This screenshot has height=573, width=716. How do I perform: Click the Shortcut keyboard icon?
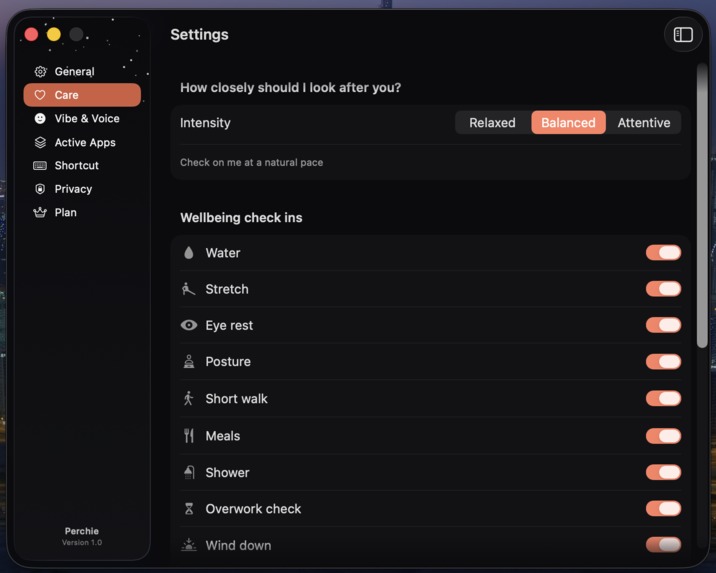click(40, 165)
